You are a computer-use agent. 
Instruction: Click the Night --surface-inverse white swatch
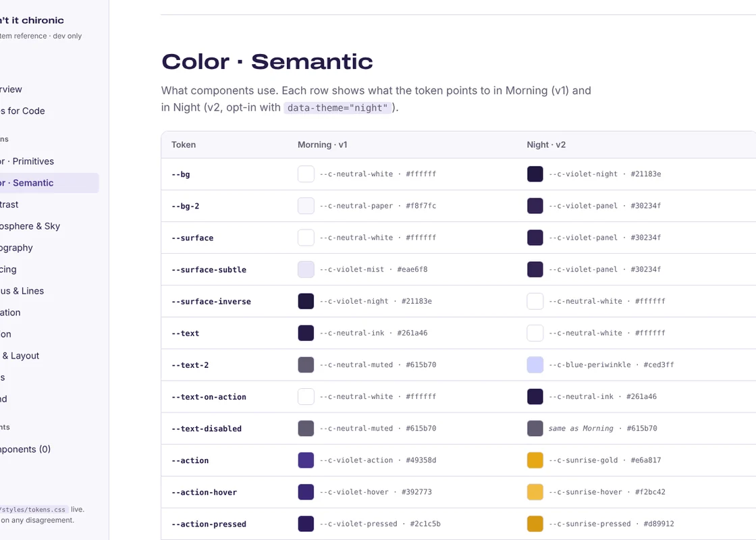(535, 301)
